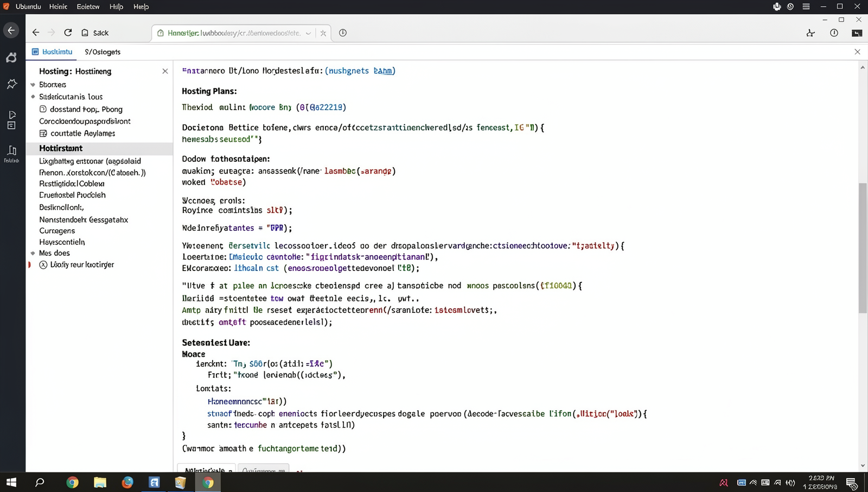Open the blue app icon in taskbar
Viewport: 868px width, 492px height.
155,482
